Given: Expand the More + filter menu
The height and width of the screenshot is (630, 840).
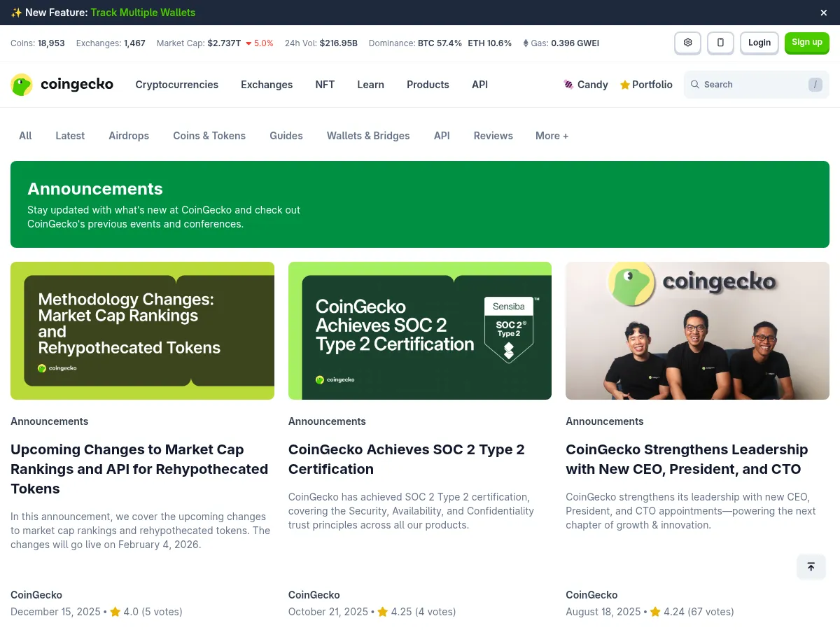Looking at the screenshot, I should [x=552, y=135].
